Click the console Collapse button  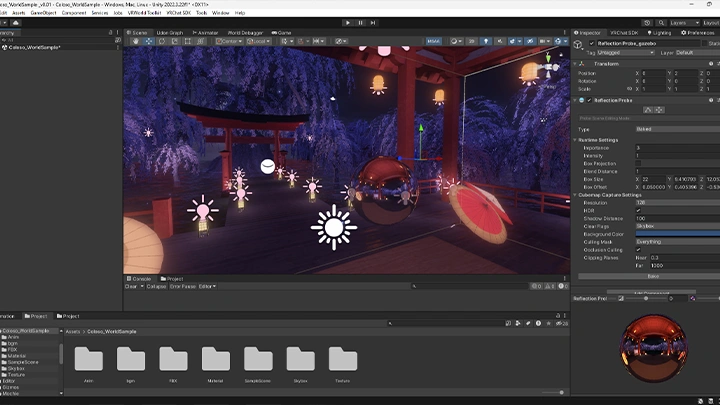pyautogui.click(x=156, y=287)
